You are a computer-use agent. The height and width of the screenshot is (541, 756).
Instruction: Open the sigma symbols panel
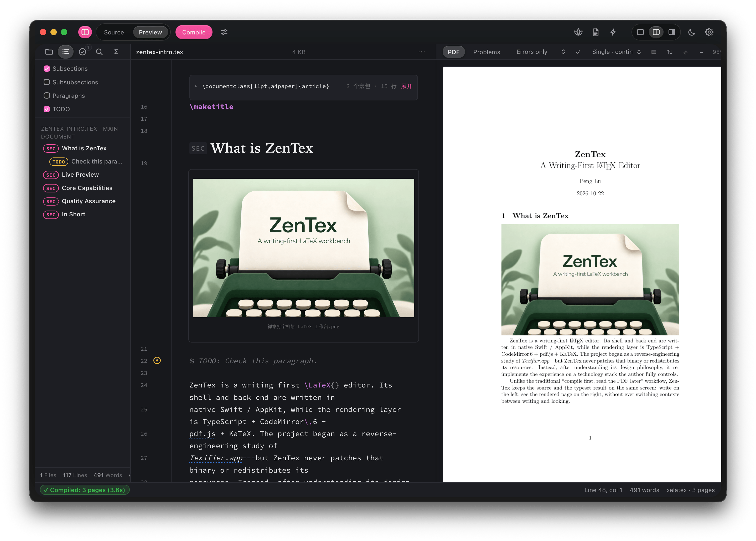pyautogui.click(x=116, y=52)
